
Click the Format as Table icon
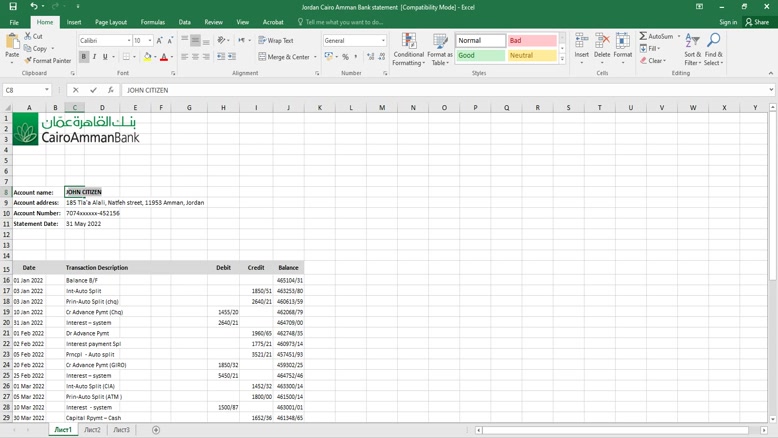[440, 50]
